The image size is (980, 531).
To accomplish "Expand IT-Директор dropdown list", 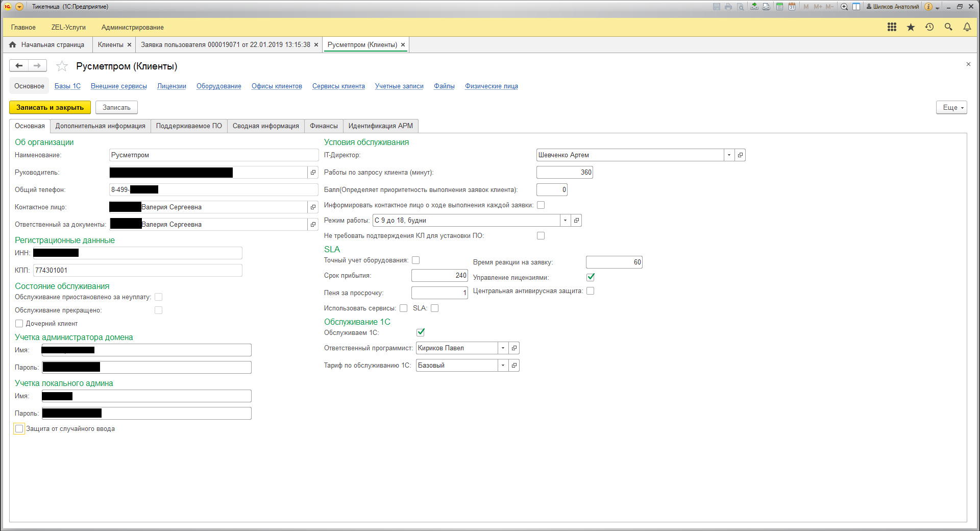I will [729, 155].
